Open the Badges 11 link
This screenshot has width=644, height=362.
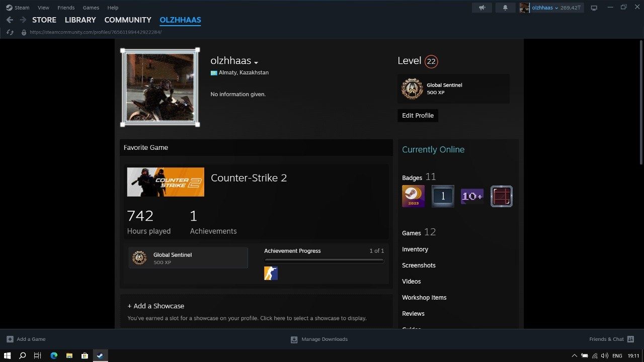[x=419, y=177]
